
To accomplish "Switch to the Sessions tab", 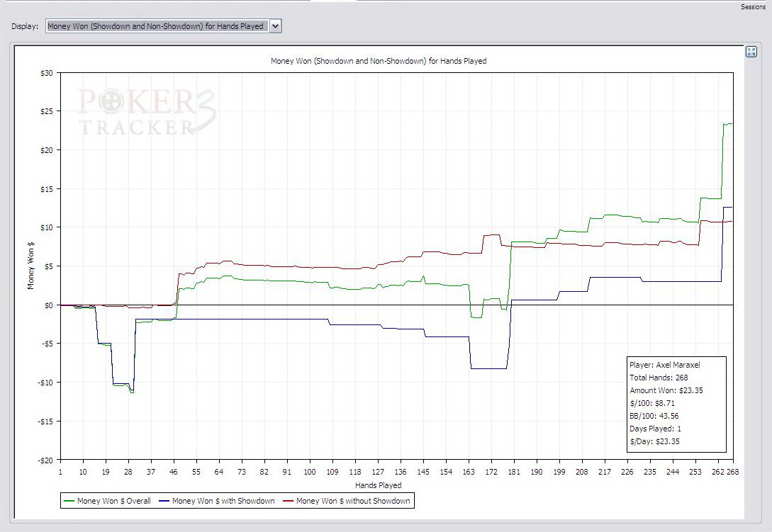I will 753,7.
